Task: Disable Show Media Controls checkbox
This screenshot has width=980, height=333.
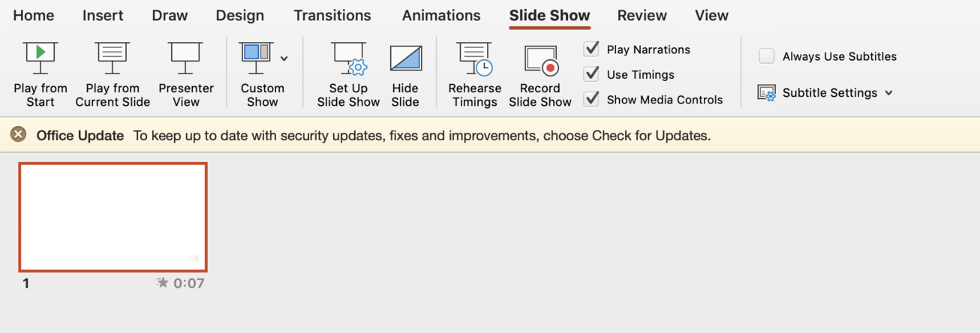Action: tap(592, 99)
